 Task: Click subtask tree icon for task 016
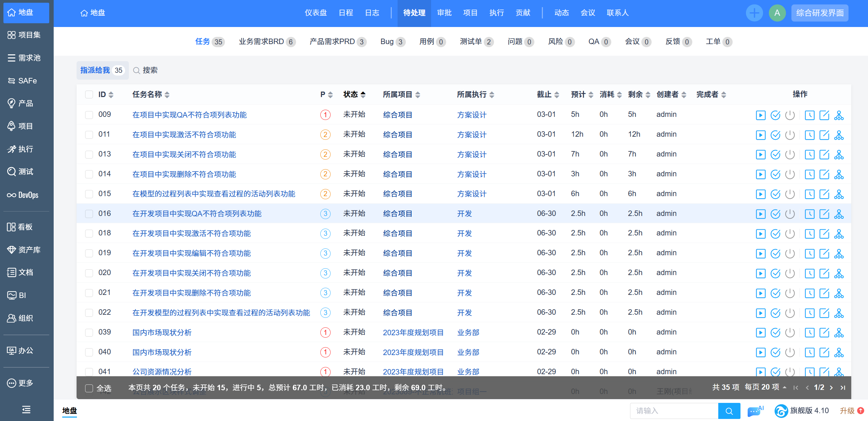click(839, 214)
